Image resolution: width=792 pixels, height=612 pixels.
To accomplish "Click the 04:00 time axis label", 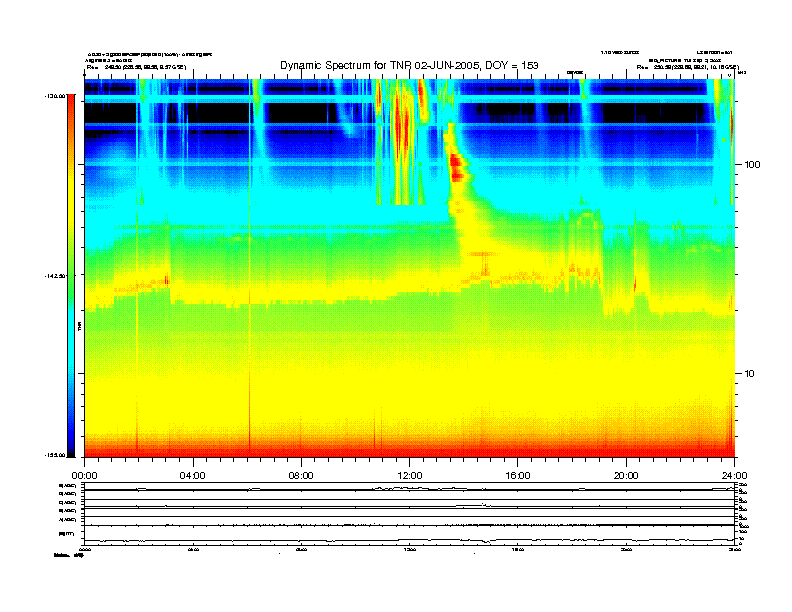I will click(193, 476).
